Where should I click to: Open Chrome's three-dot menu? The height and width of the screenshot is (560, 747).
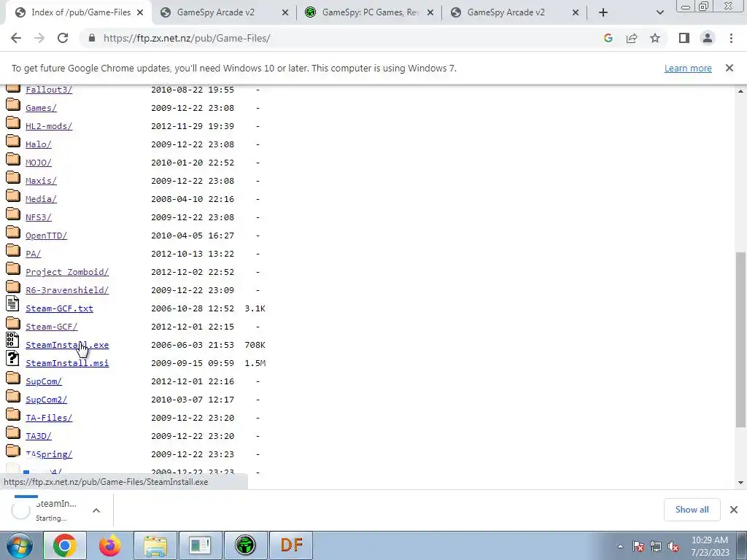point(731,38)
